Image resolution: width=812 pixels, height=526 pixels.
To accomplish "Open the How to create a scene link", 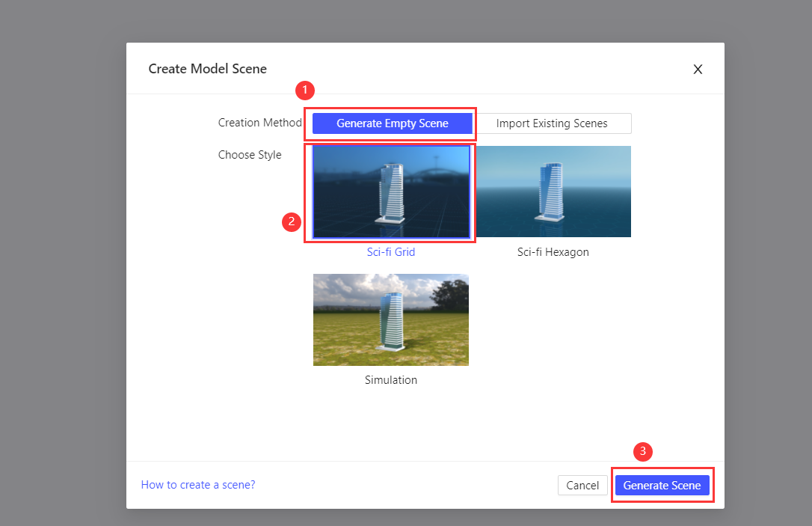I will (x=197, y=485).
